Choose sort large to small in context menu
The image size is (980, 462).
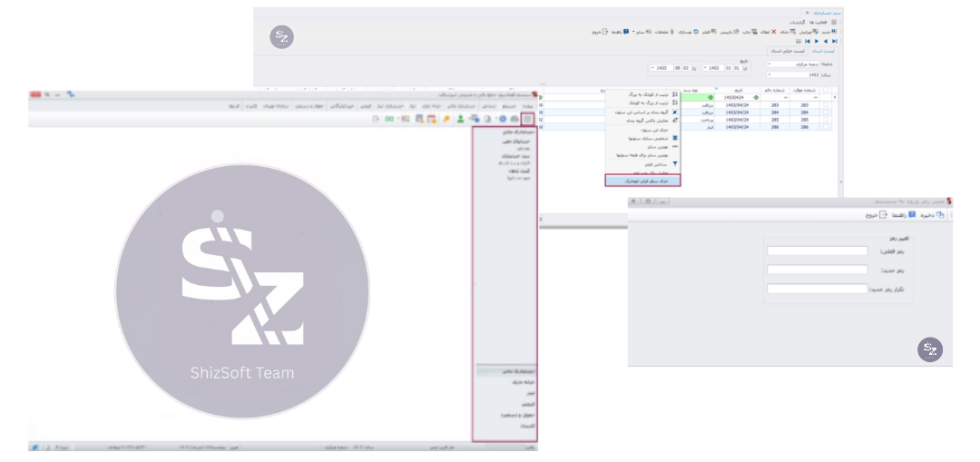point(643,103)
